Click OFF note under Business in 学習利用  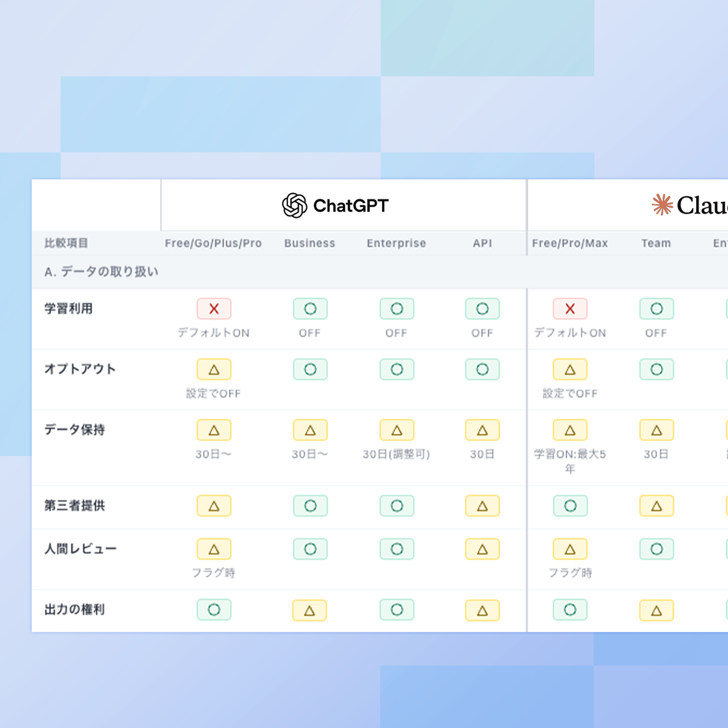pos(310,333)
